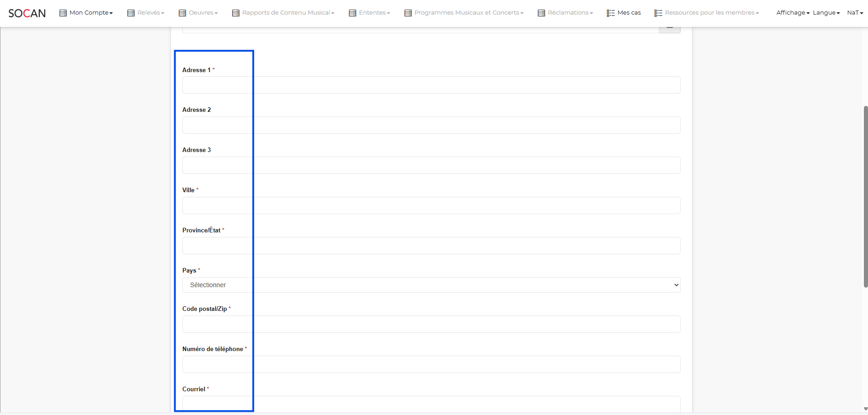The image size is (868, 415).
Task: Click the icon beside Mon Compte
Action: click(63, 13)
